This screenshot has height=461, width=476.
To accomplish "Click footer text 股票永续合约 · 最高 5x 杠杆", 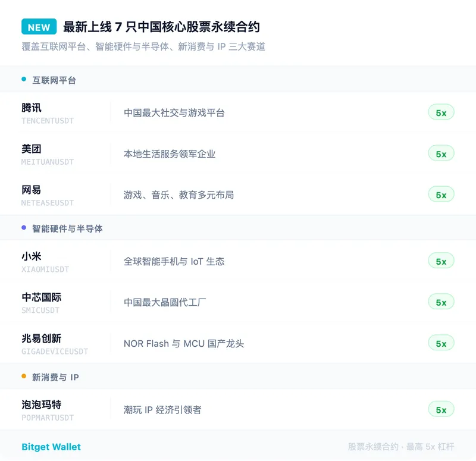I will pyautogui.click(x=401, y=447).
